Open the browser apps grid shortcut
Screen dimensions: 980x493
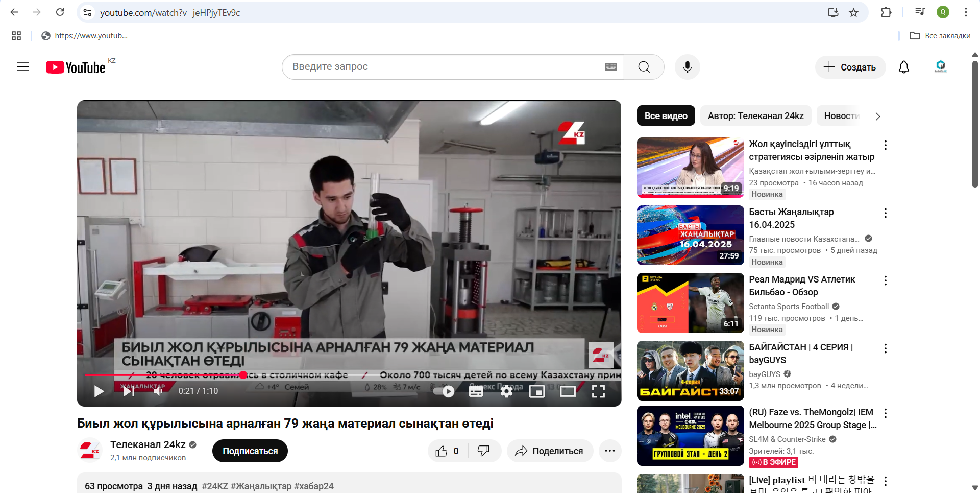click(16, 36)
